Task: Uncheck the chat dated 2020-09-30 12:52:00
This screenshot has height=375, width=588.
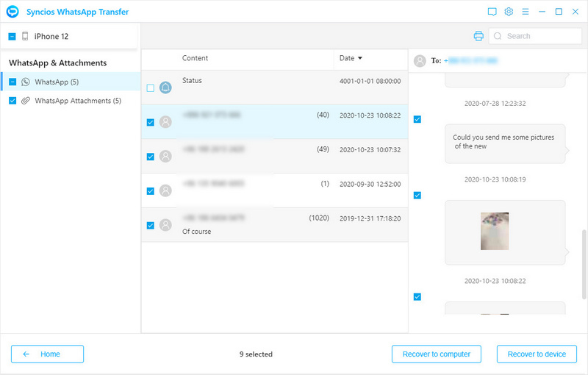Action: pos(151,191)
